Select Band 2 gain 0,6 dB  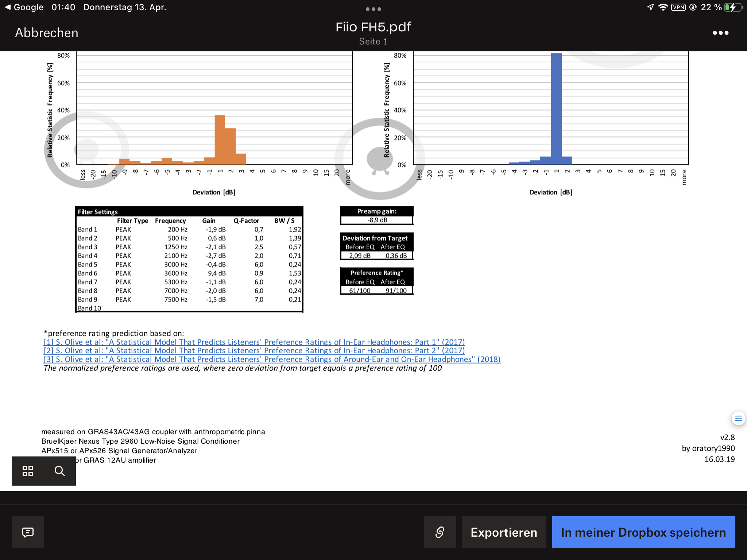pyautogui.click(x=217, y=238)
